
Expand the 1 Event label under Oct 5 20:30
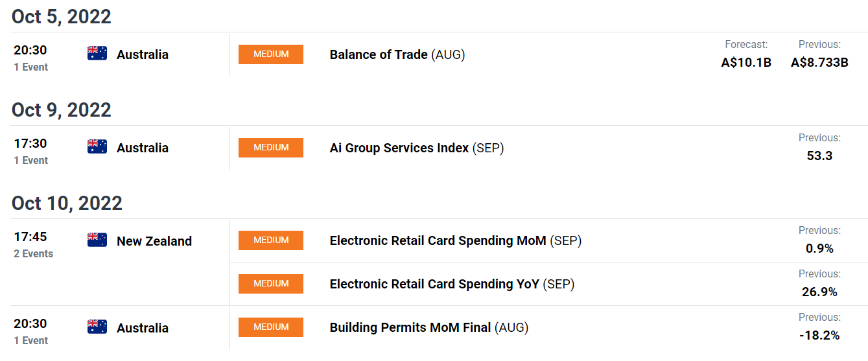point(31,67)
